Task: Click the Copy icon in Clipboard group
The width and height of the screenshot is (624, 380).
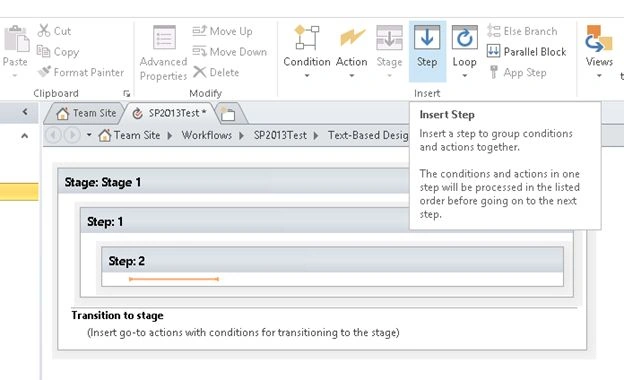Action: coord(43,51)
